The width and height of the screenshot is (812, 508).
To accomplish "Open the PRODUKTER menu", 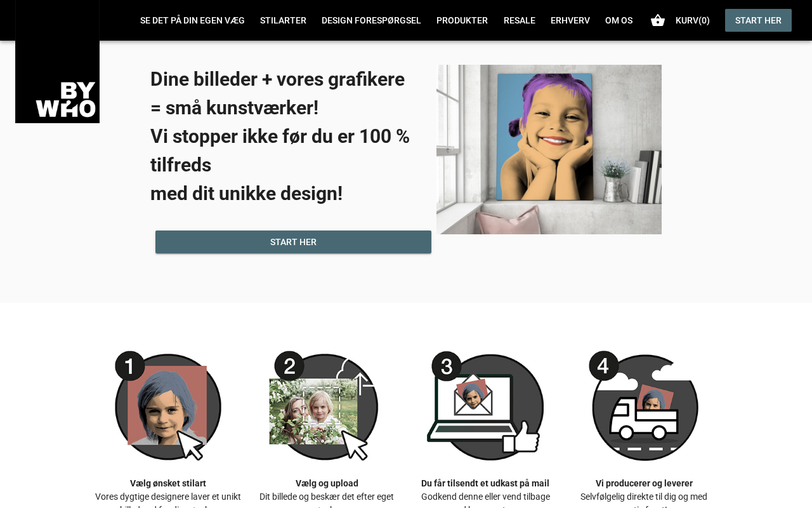I will 462,20.
